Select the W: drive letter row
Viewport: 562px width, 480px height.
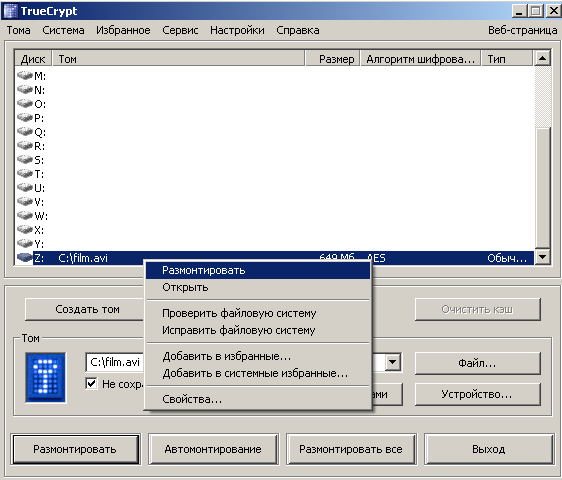pyautogui.click(x=41, y=216)
